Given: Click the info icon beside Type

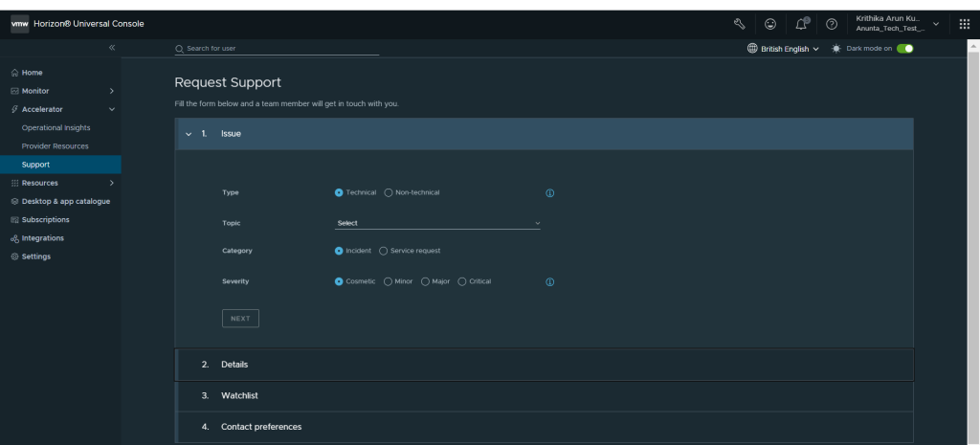Looking at the screenshot, I should coord(550,193).
